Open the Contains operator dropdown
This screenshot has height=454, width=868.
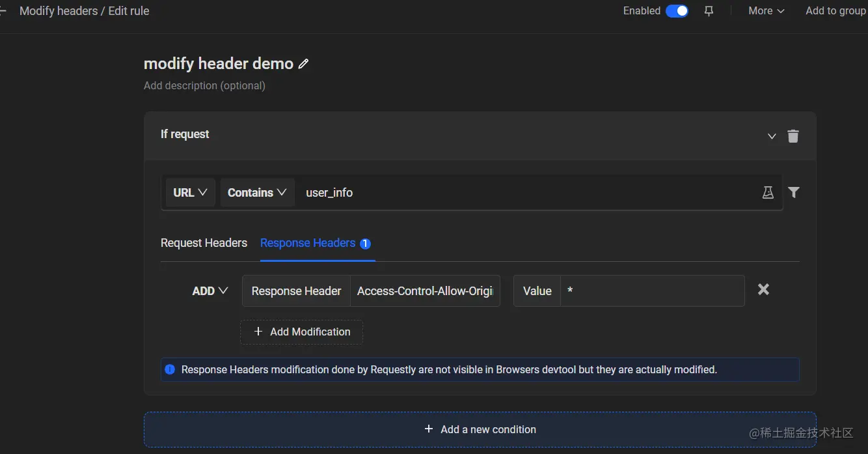coord(257,193)
